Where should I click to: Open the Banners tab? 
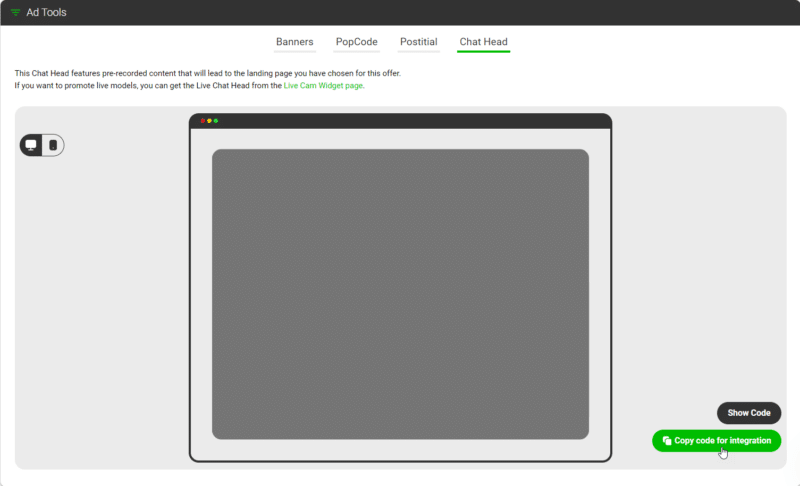(294, 42)
